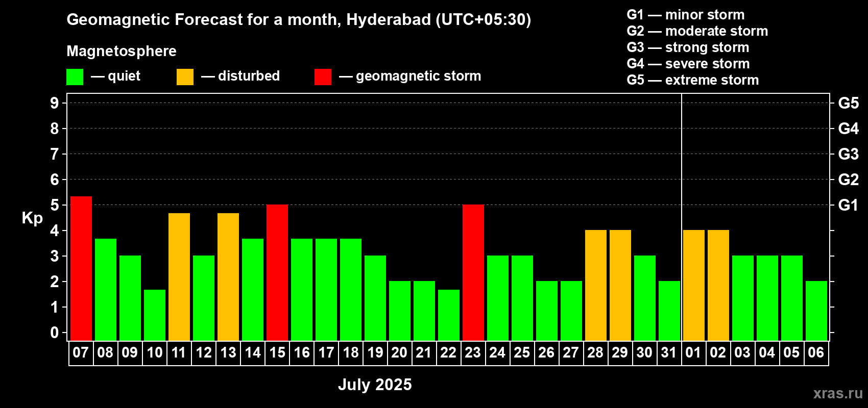Click the Kp value 0 tick label
Viewport: 868px width, 408px height.
[55, 333]
